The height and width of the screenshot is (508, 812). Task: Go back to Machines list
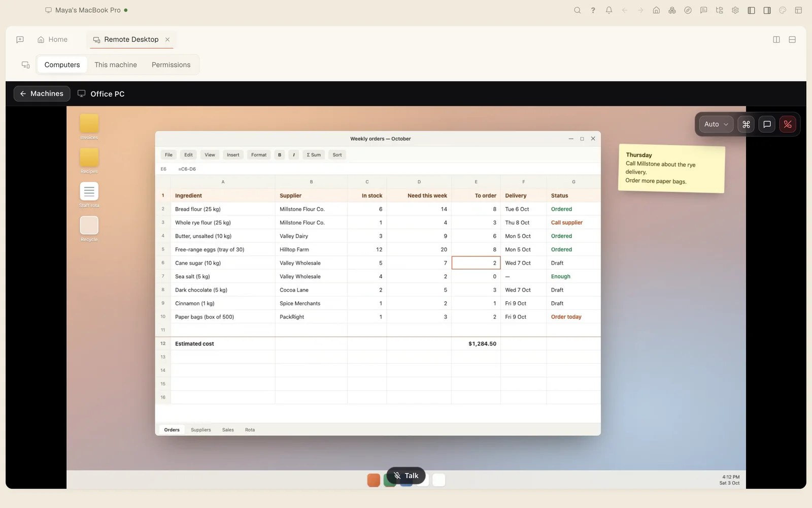[42, 93]
